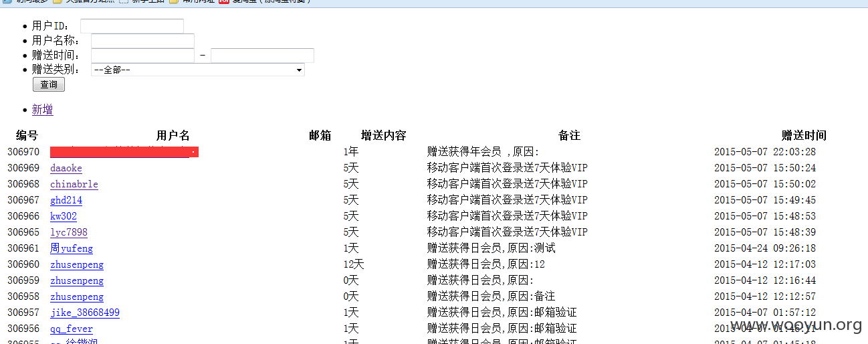
Task: Click the 编号 column header
Action: tap(27, 136)
